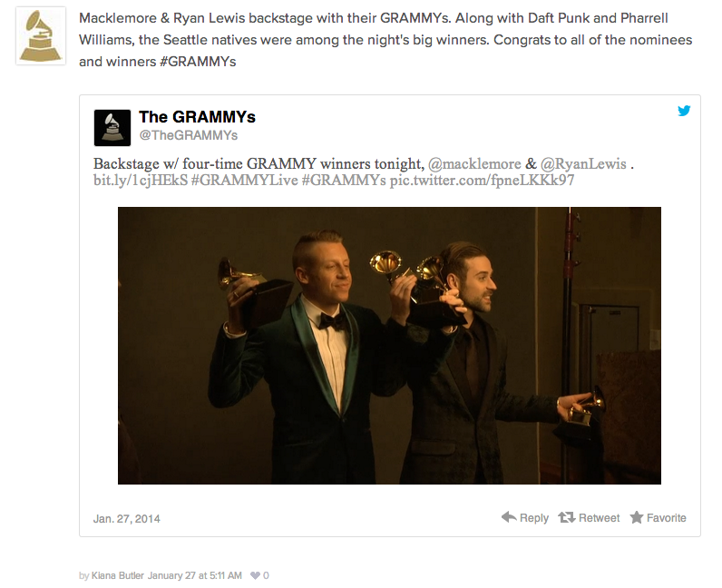722x588 pixels.
Task: Open pic.twitter.com/fpneLKKk97 link
Action: (x=483, y=181)
